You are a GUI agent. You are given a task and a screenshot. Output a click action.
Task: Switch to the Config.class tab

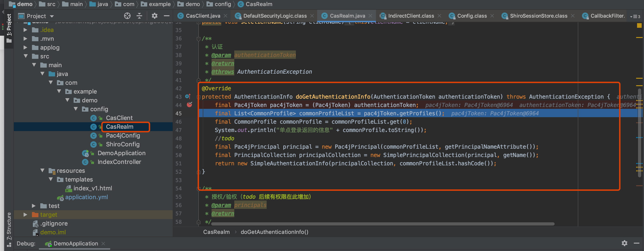(x=472, y=16)
